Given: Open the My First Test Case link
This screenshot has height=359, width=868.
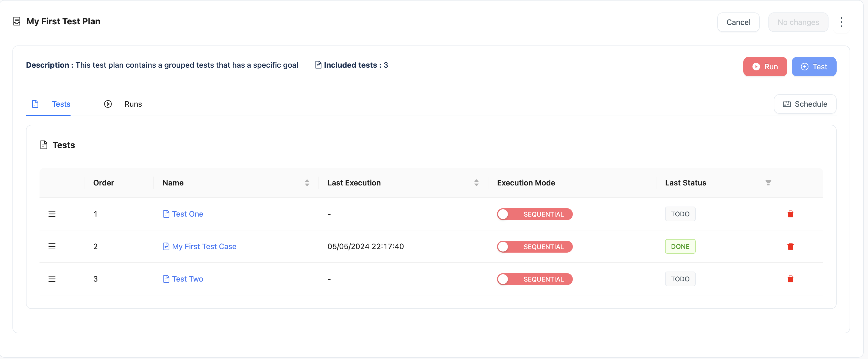Looking at the screenshot, I should click(204, 246).
